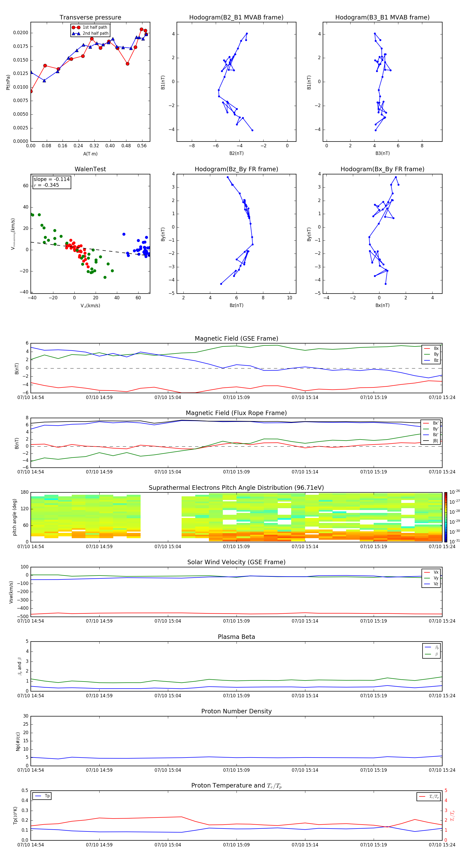Click the 'Proton Temperature and Te/Tp' title

click(x=236, y=786)
